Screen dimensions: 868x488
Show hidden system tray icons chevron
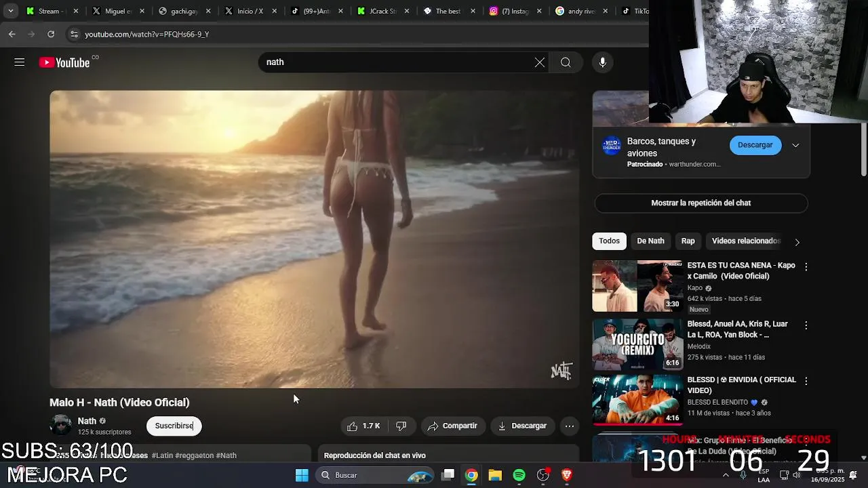tap(726, 474)
